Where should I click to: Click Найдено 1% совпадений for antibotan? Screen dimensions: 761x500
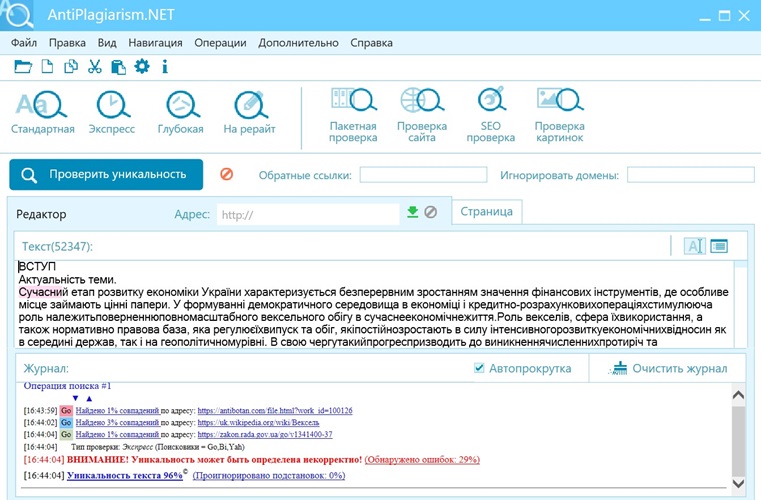[x=117, y=411]
